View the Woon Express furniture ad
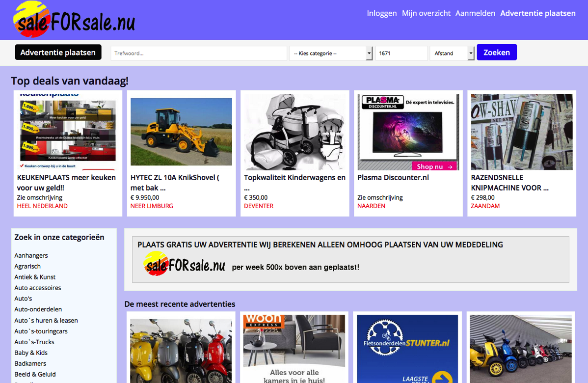 pyautogui.click(x=294, y=349)
